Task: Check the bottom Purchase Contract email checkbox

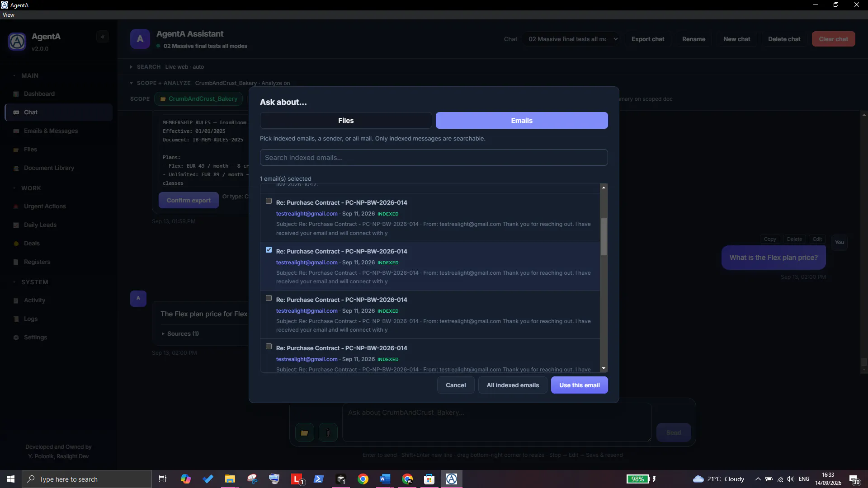Action: pyautogui.click(x=269, y=347)
